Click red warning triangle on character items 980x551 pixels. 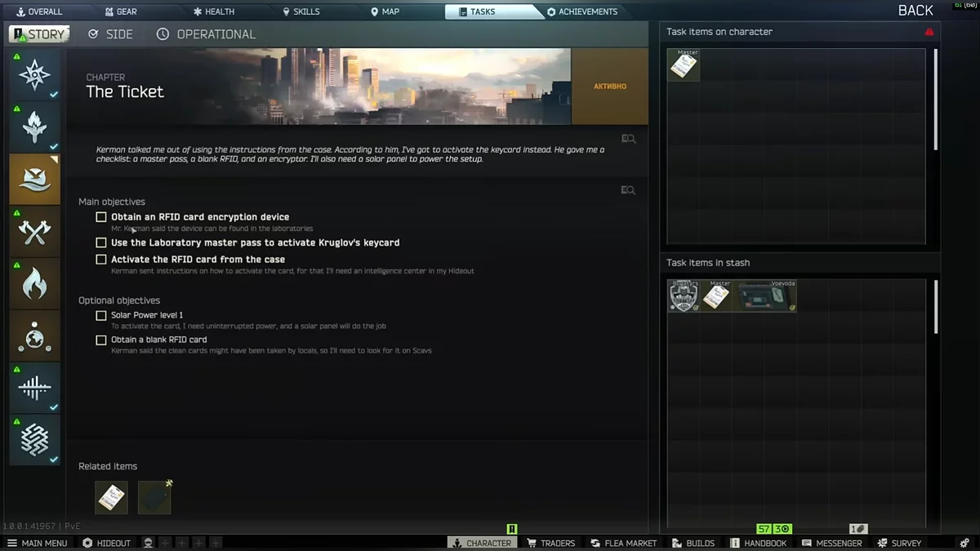[929, 32]
